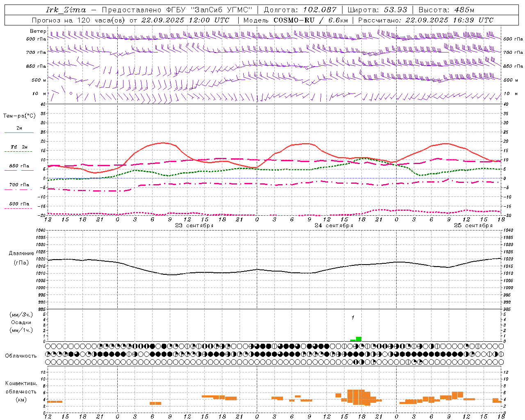Click the 24 сентября date label
This screenshot has height=420, width=525.
(x=334, y=226)
